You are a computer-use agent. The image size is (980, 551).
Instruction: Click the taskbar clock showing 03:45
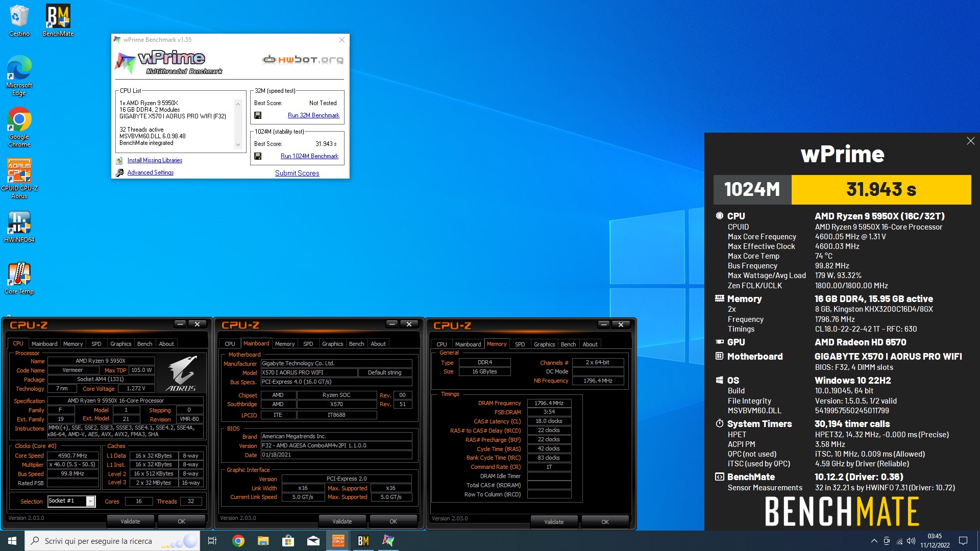935,541
